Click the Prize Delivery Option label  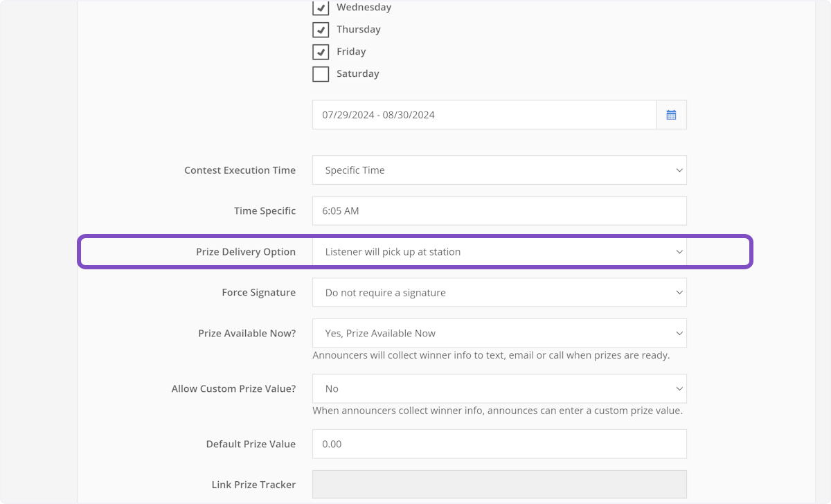(246, 252)
